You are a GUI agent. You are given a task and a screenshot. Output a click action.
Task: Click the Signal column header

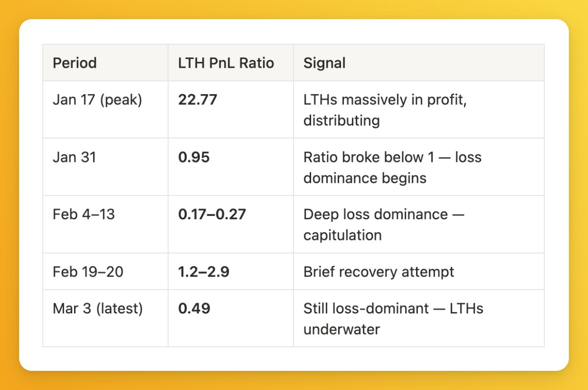324,63
